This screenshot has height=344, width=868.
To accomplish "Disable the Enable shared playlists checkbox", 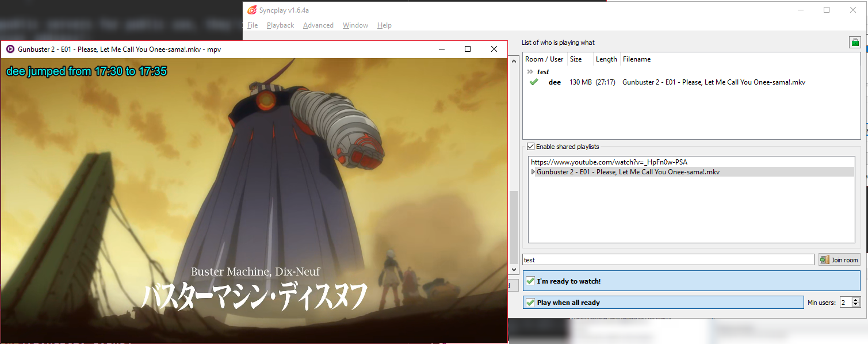I will click(x=530, y=146).
